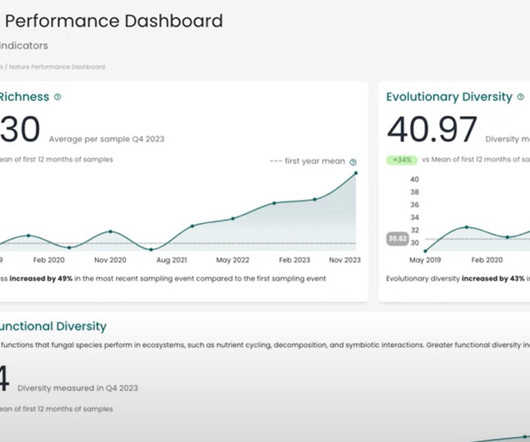530x442 pixels.
Task: Click the Richness card title
Action: (24, 97)
